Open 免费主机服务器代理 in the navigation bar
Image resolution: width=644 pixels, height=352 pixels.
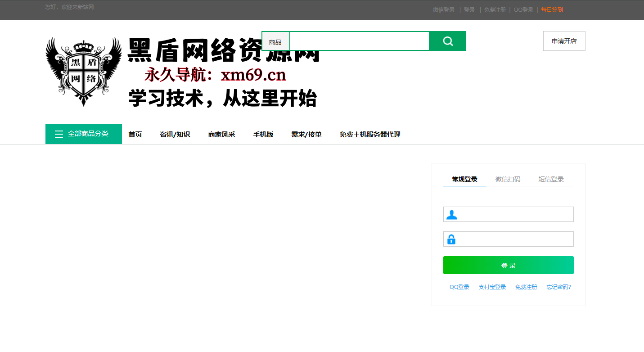coord(370,134)
